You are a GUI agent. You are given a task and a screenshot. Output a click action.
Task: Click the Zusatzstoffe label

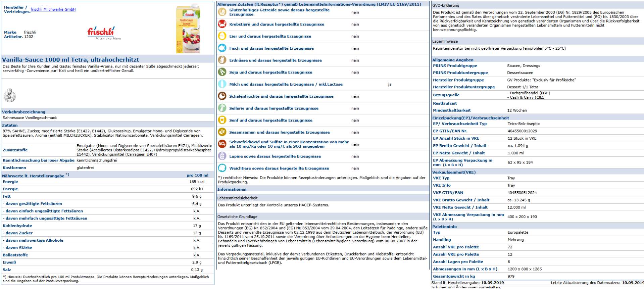click(x=15, y=150)
